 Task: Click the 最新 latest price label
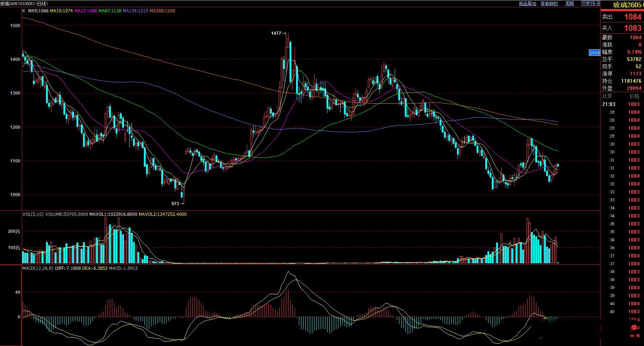coord(607,37)
